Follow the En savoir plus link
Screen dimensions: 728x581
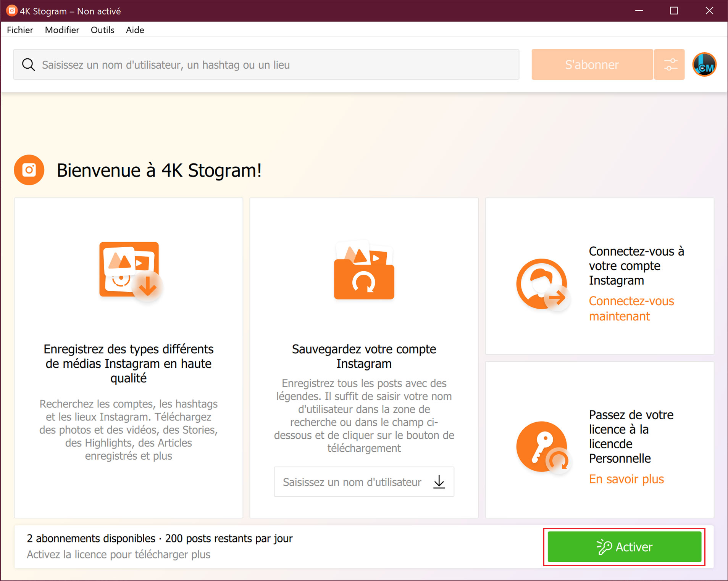click(626, 479)
